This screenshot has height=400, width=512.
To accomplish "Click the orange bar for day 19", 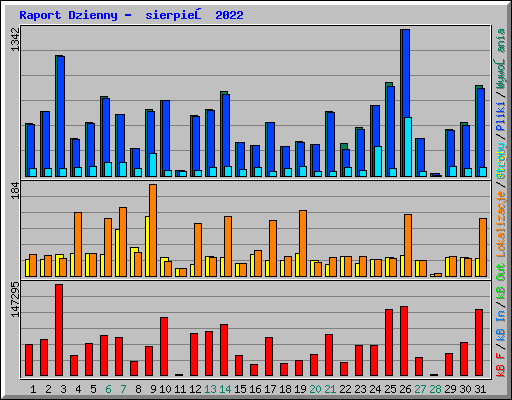I will [x=303, y=243].
